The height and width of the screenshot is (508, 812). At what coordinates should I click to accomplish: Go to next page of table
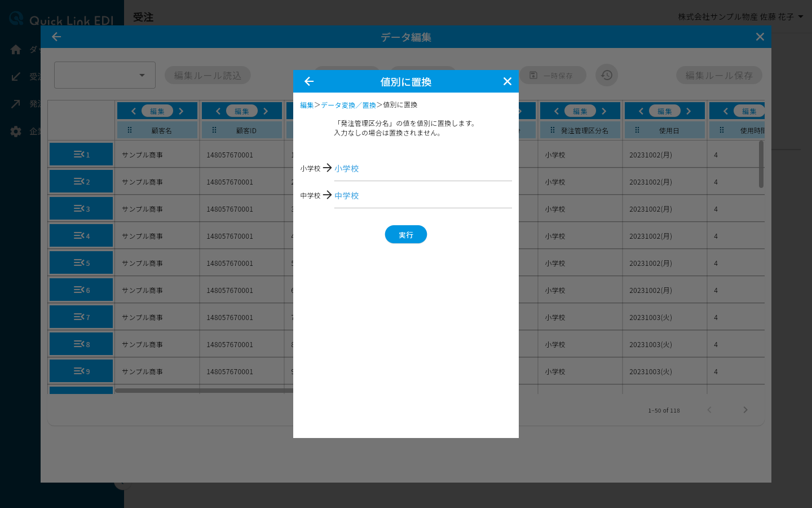click(x=745, y=410)
